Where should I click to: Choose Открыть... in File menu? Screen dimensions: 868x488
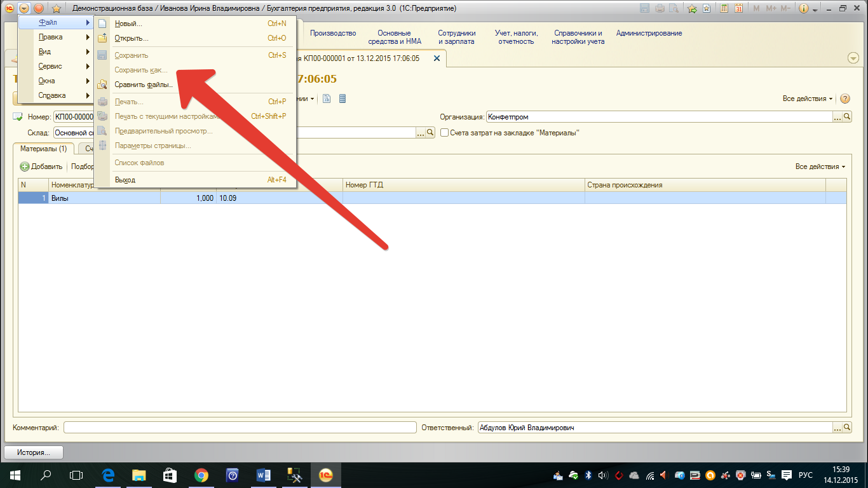click(195, 38)
